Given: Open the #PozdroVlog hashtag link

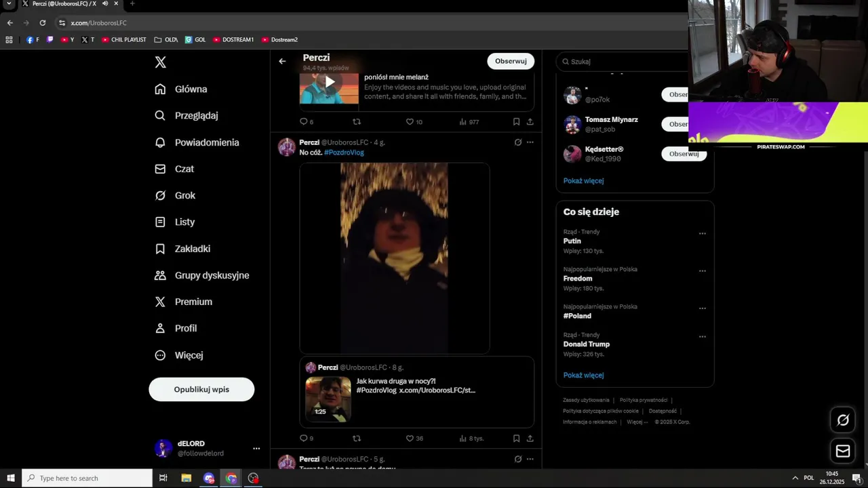Looking at the screenshot, I should click(344, 152).
